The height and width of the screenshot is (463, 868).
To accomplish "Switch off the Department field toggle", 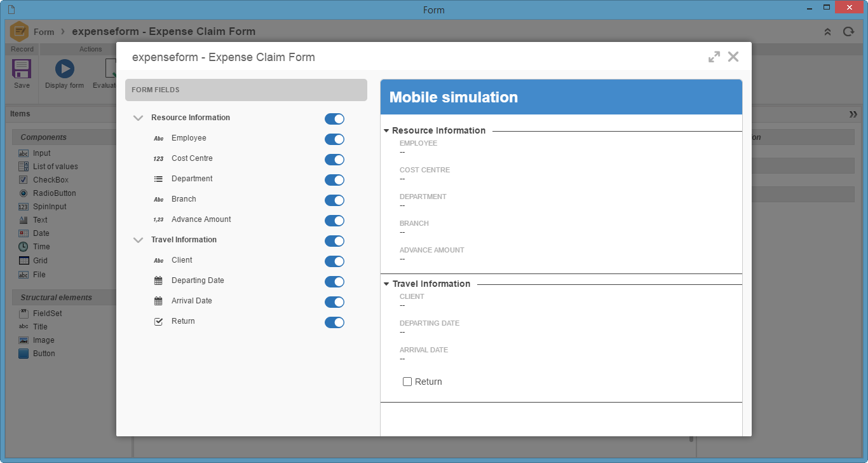I will 334,180.
